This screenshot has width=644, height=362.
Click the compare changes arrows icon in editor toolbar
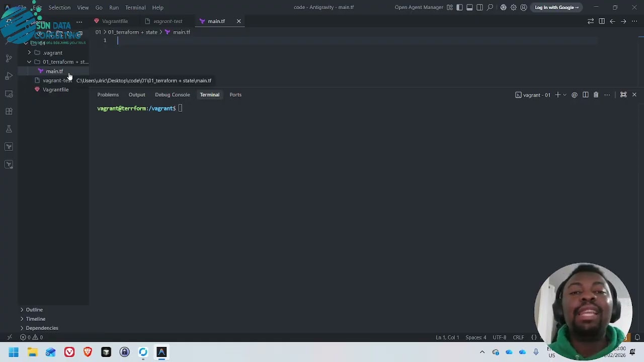pyautogui.click(x=591, y=21)
